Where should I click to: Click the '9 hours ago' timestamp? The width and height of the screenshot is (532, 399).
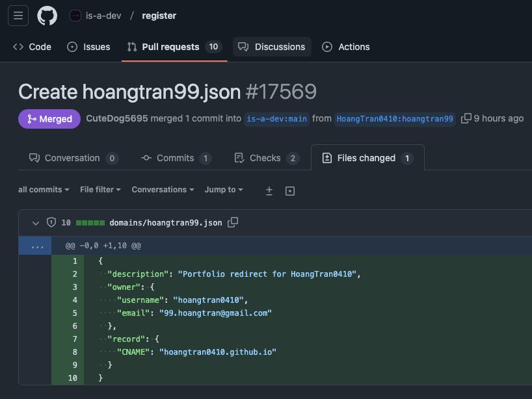coord(498,118)
